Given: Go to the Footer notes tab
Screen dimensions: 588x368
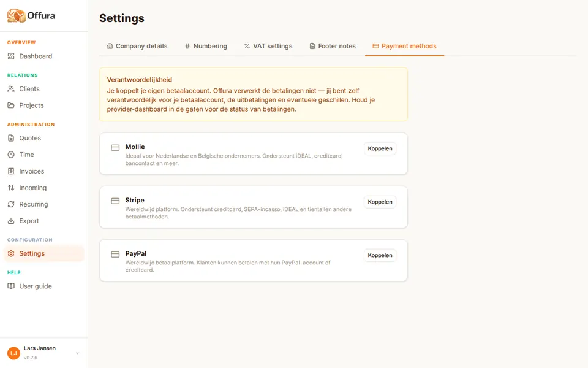Looking at the screenshot, I should coord(332,46).
